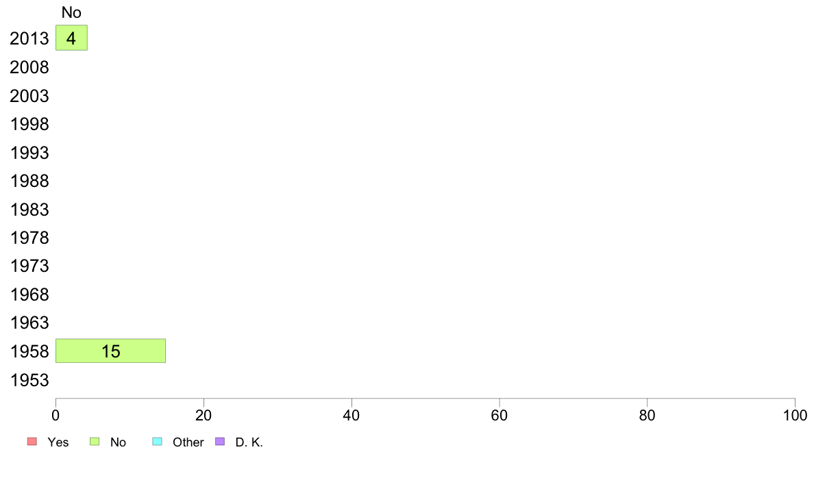Click the Yes legend text

pos(58,442)
